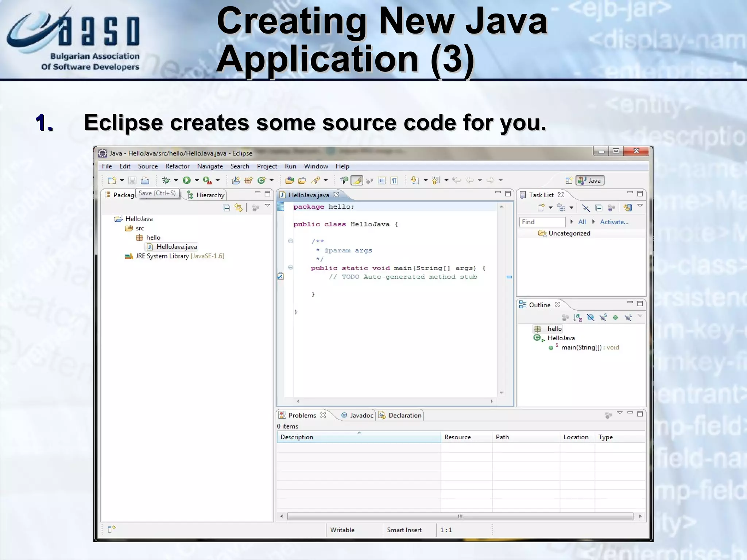Toggle Hide Static Members in Outline
The width and height of the screenshot is (747, 560).
(603, 318)
